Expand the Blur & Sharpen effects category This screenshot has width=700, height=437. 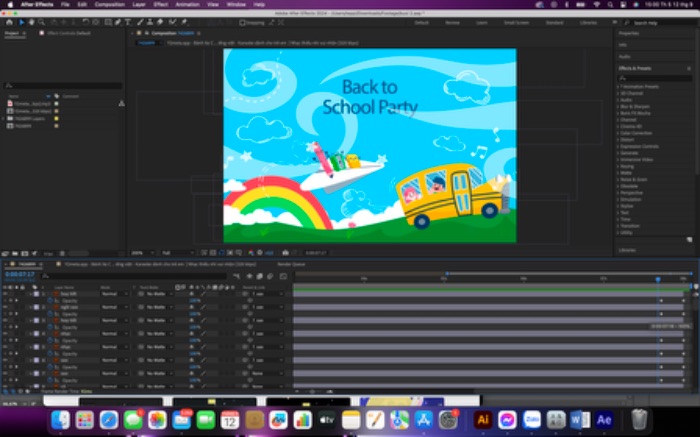tap(618, 106)
